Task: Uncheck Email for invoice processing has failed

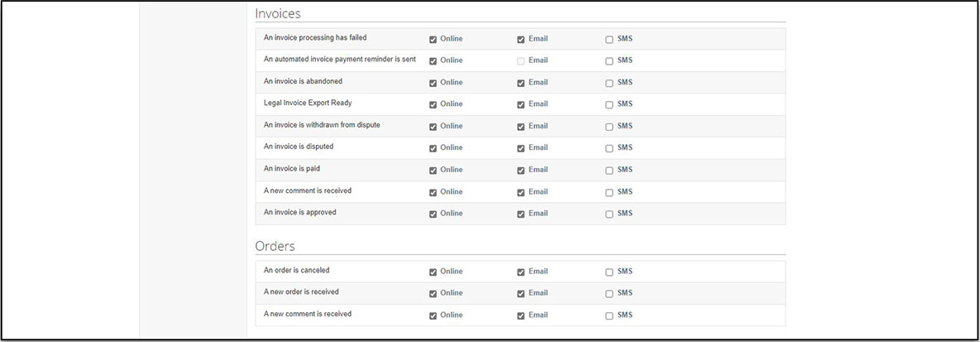Action: point(521,39)
